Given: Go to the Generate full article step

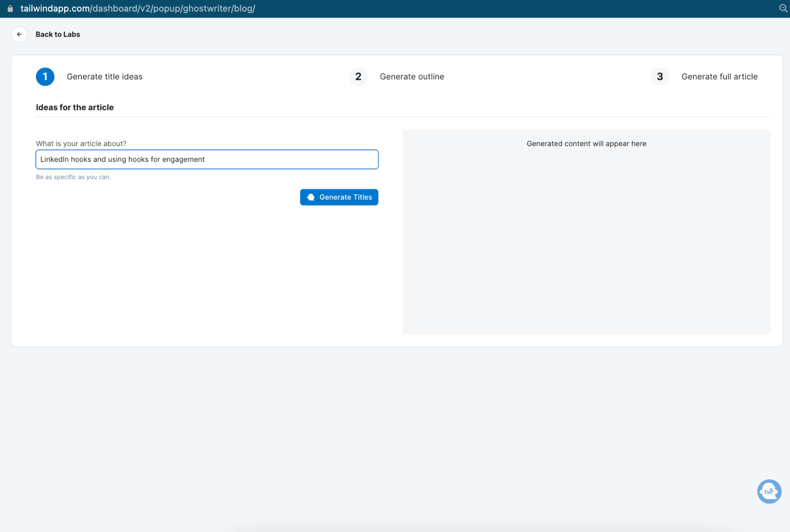Looking at the screenshot, I should [x=719, y=77].
